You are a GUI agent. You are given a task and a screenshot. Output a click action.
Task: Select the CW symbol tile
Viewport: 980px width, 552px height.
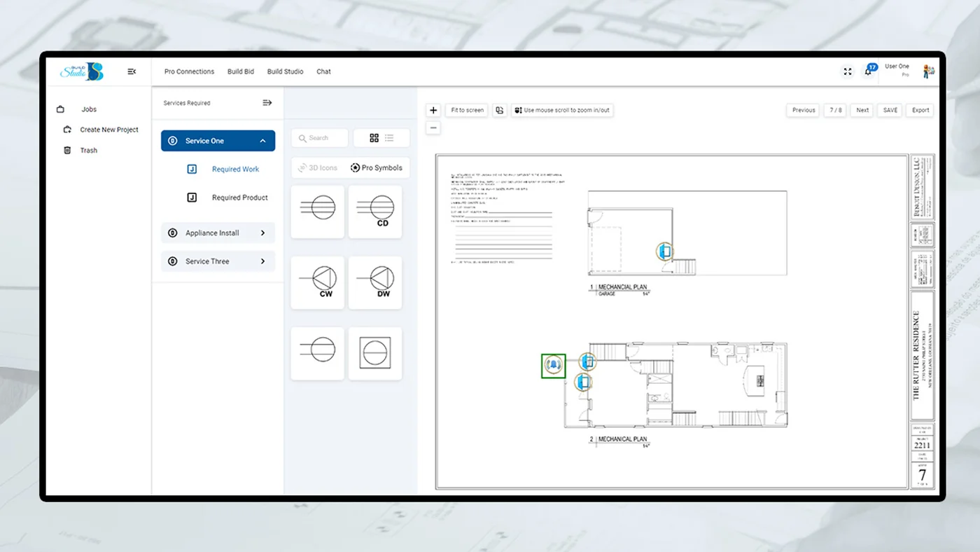pos(318,282)
